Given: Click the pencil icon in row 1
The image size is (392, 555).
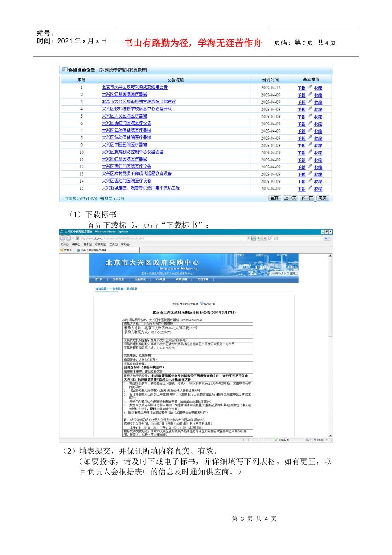Looking at the screenshot, I should coord(310,87).
